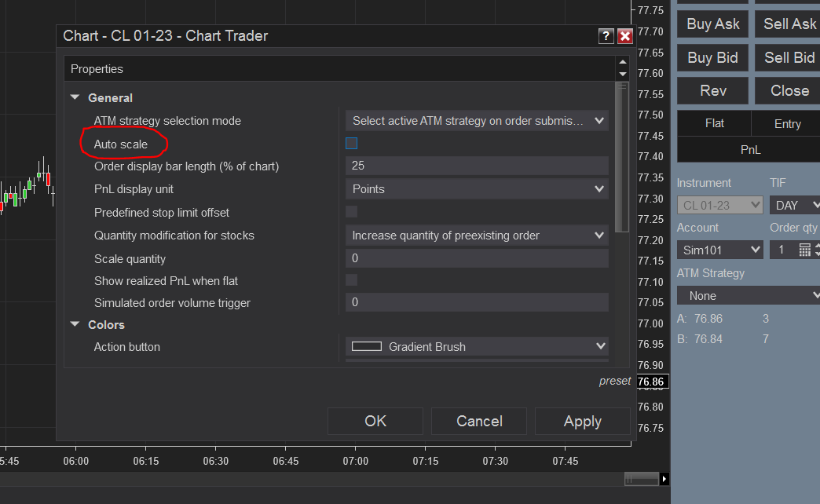Open the order quantity calculator icon

click(x=804, y=250)
